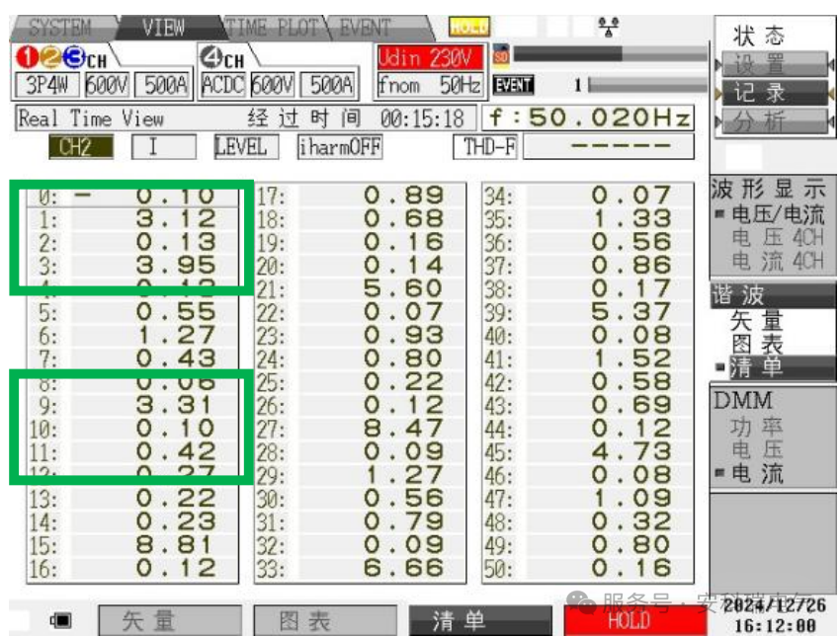This screenshot has width=840, height=637.
Task: Select the VIEW tab
Action: [x=164, y=28]
